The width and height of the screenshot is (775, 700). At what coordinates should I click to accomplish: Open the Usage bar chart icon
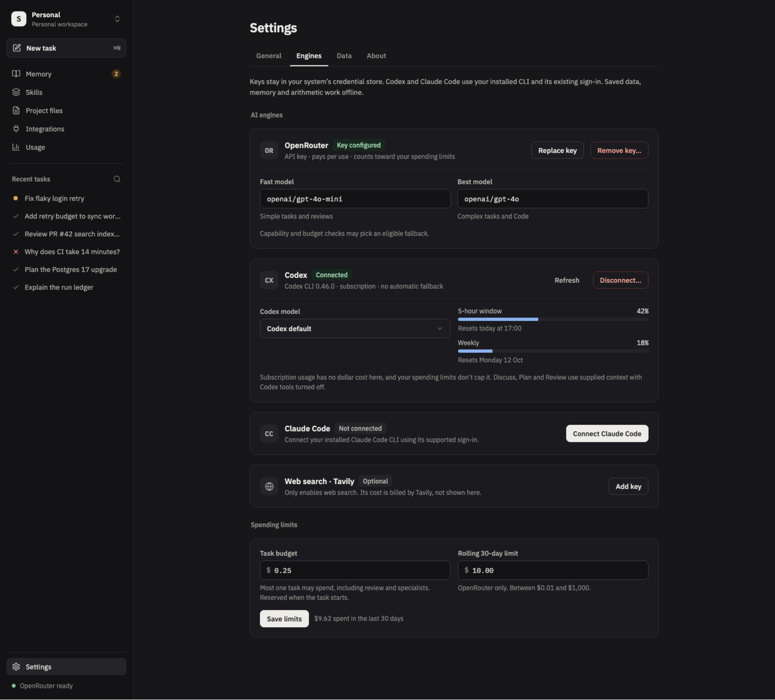click(16, 147)
